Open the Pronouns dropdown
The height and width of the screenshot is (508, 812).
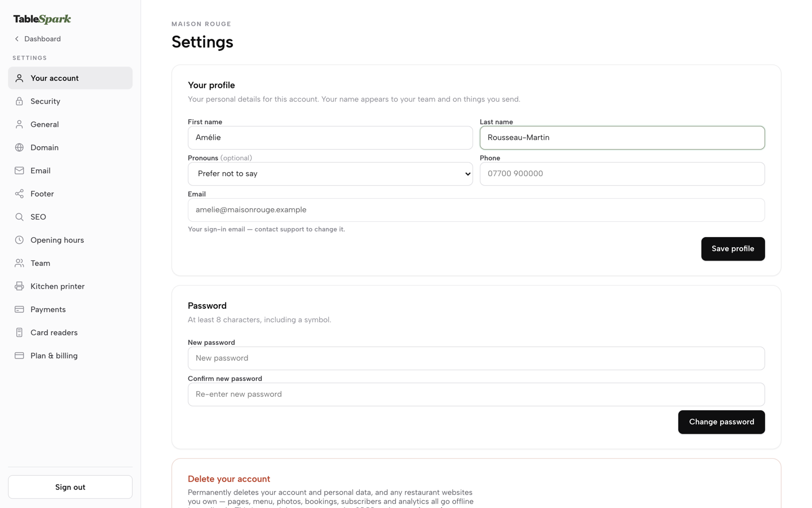(330, 174)
